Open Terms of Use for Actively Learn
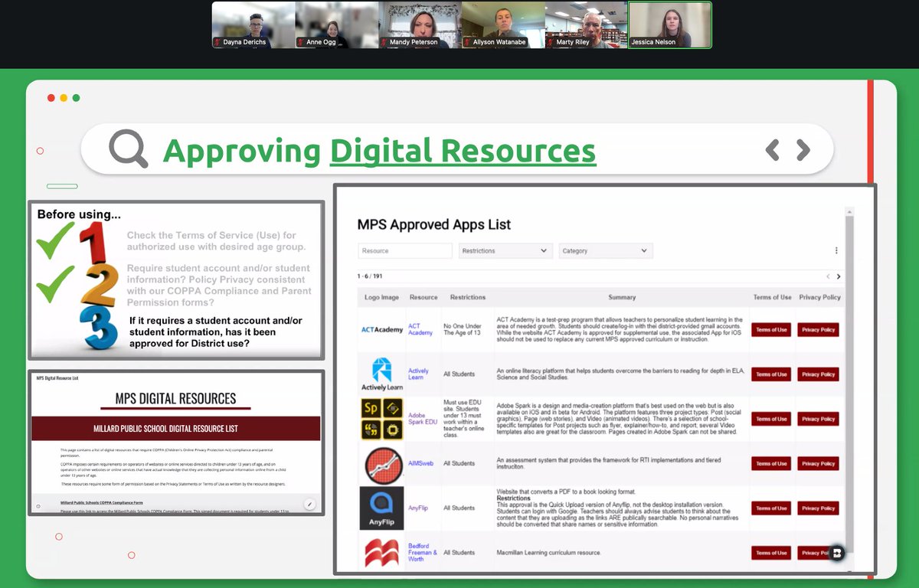This screenshot has width=919, height=588. tap(771, 374)
